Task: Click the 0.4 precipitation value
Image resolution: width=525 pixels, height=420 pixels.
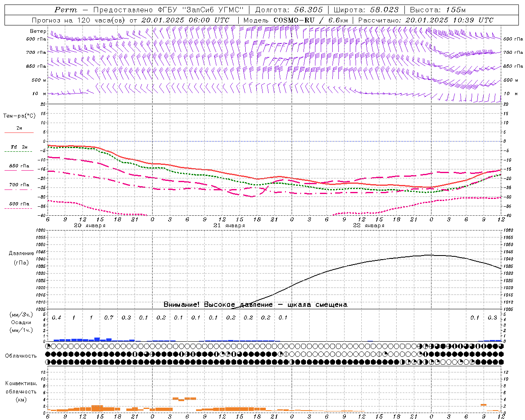Action: 56,318
